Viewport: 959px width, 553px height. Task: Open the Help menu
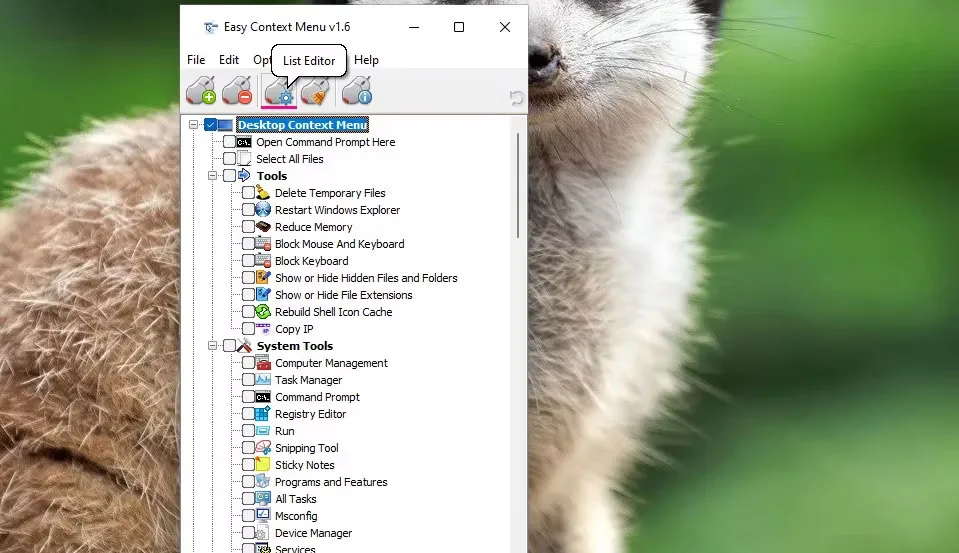tap(366, 60)
